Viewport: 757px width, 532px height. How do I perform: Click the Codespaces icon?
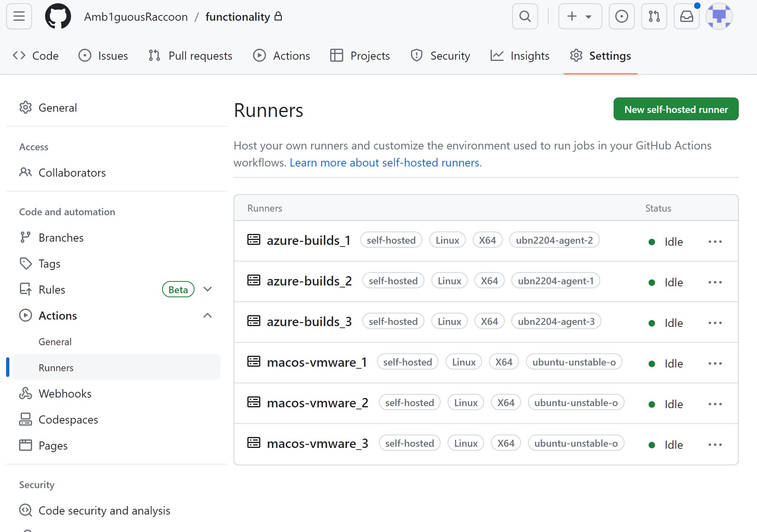pos(26,419)
